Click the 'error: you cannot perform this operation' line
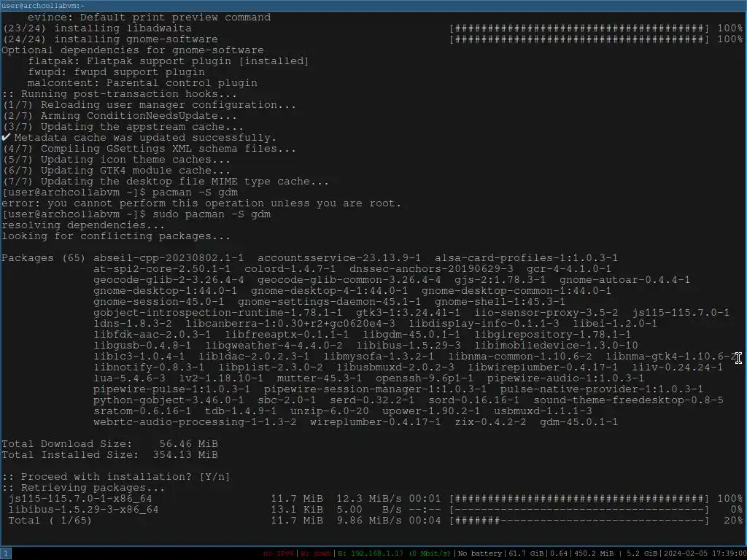Image resolution: width=747 pixels, height=560 pixels. pyautogui.click(x=201, y=203)
